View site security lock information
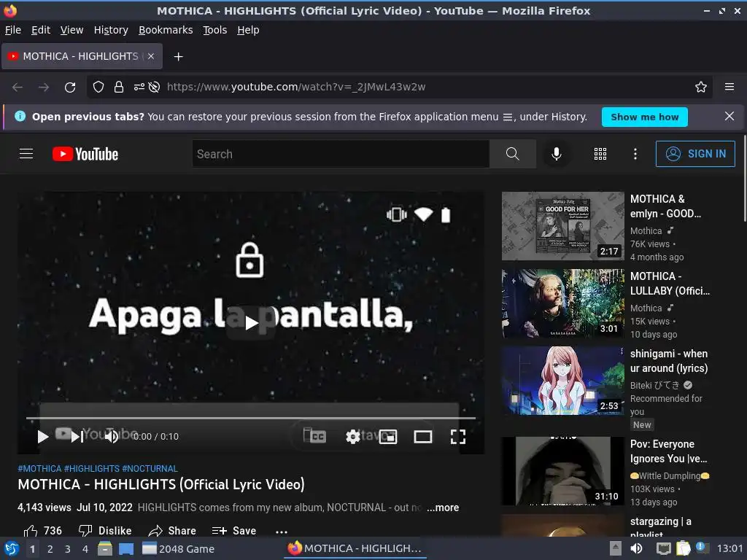747x560 pixels. (x=119, y=87)
